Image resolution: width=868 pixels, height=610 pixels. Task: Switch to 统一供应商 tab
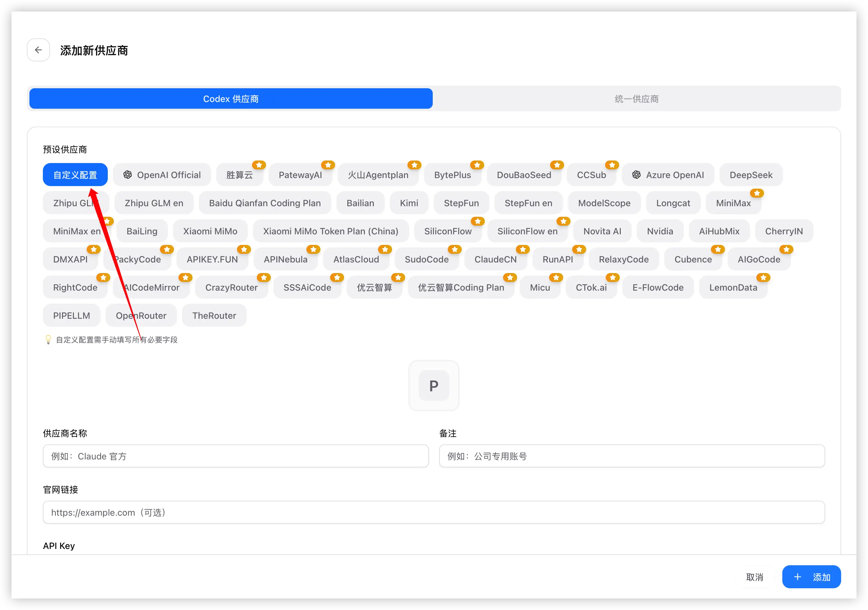pyautogui.click(x=637, y=99)
